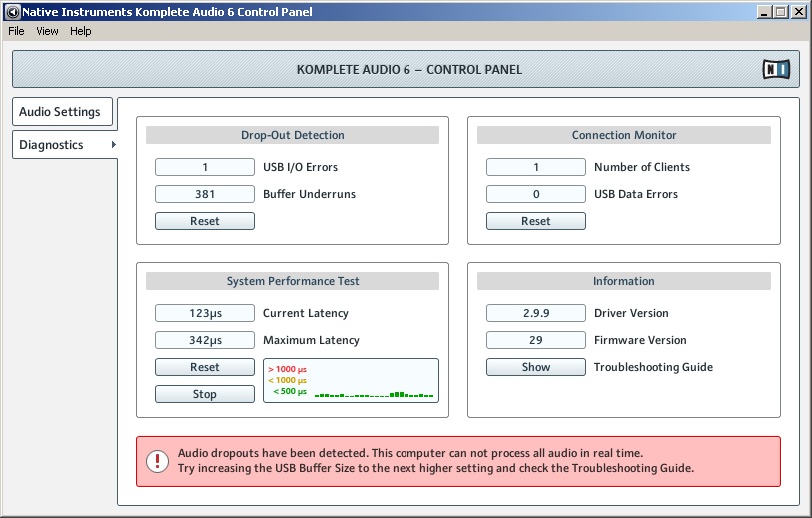Click the Buffer Underruns value 381
Image resolution: width=812 pixels, height=518 pixels.
pyautogui.click(x=205, y=194)
